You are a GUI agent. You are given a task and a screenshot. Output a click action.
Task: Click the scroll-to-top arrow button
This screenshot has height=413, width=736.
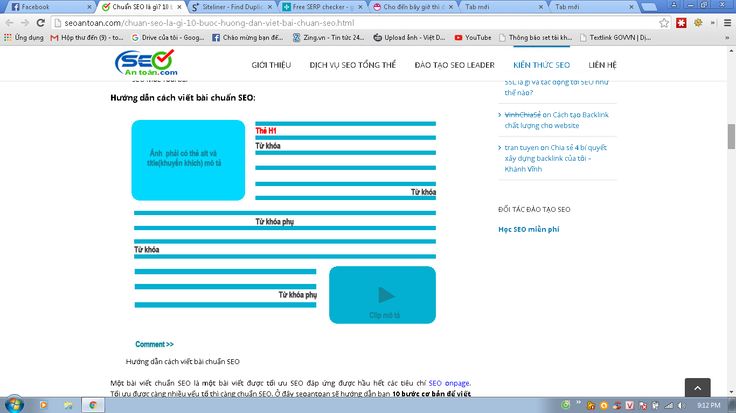click(x=698, y=388)
